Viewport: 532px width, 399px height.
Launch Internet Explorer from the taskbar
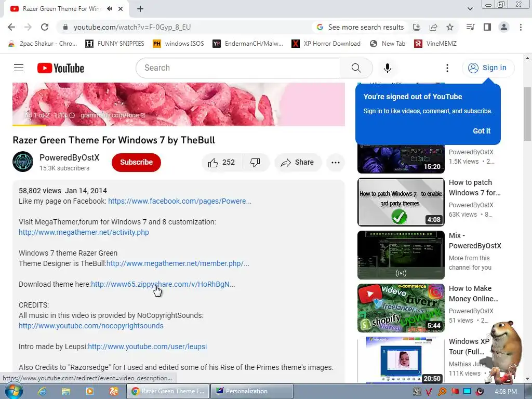click(x=42, y=391)
